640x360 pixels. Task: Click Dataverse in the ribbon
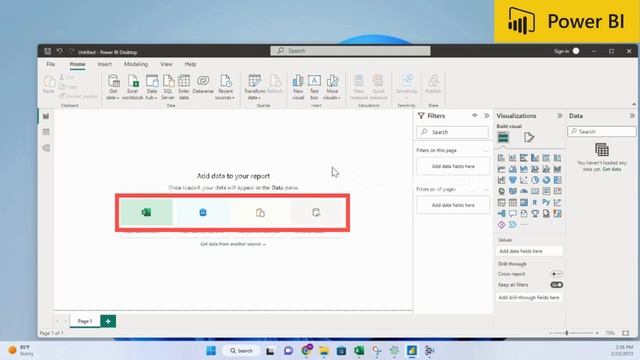[x=203, y=84]
